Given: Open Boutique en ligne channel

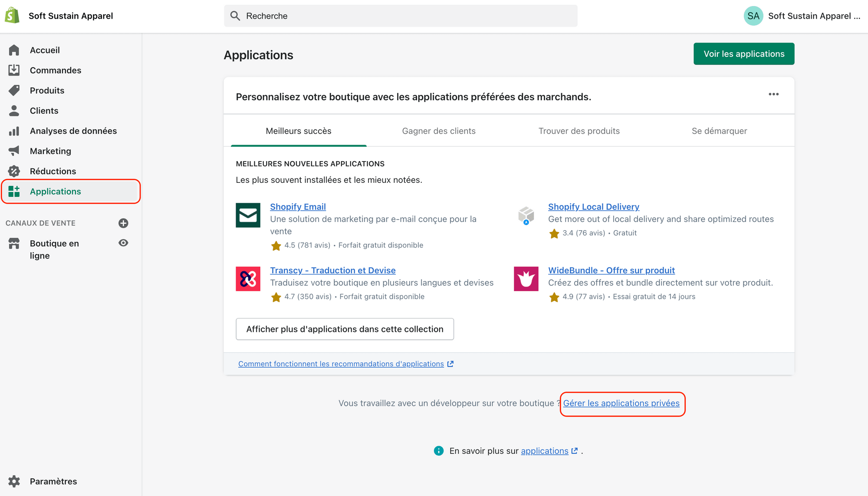Looking at the screenshot, I should coord(54,249).
